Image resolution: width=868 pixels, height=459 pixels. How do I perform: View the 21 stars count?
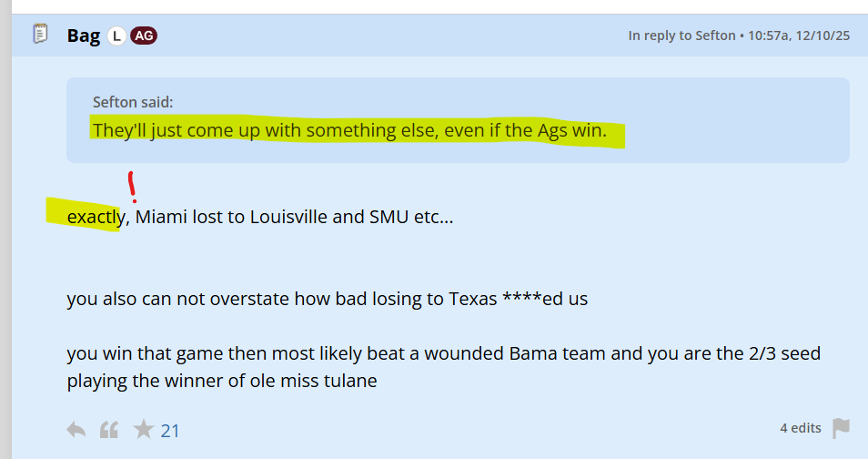[170, 430]
